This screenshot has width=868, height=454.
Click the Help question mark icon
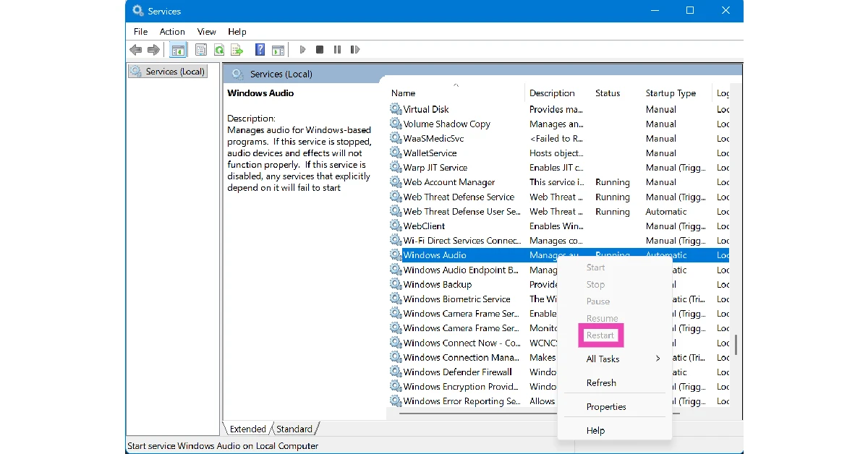[260, 49]
